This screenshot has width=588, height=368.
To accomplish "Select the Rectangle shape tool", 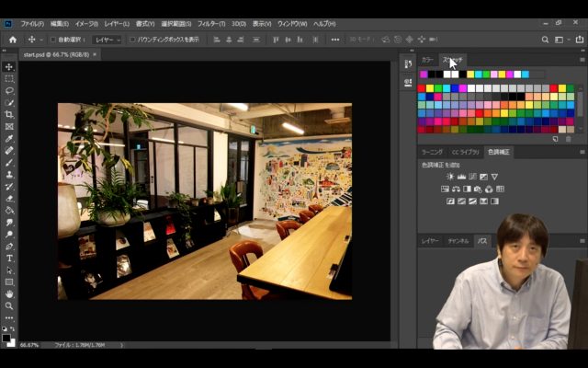I will [x=9, y=282].
